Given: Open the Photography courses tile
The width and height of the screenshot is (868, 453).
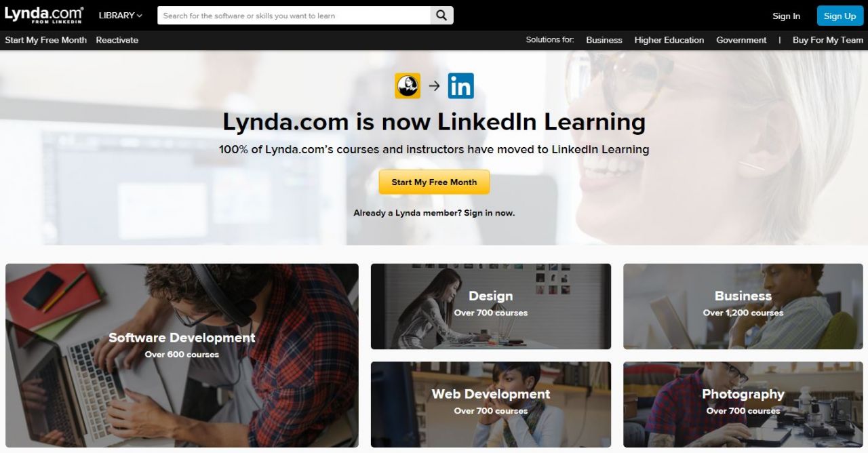Looking at the screenshot, I should click(743, 404).
